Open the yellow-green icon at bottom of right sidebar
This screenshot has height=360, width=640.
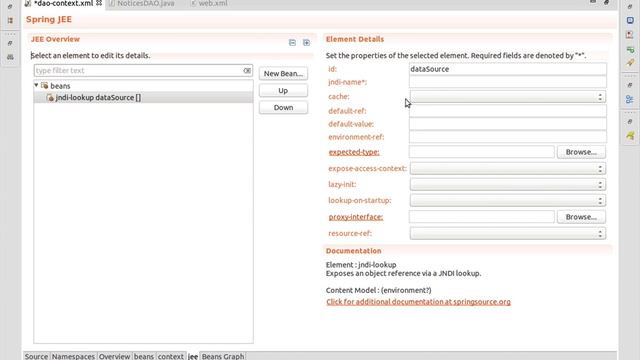point(630,136)
